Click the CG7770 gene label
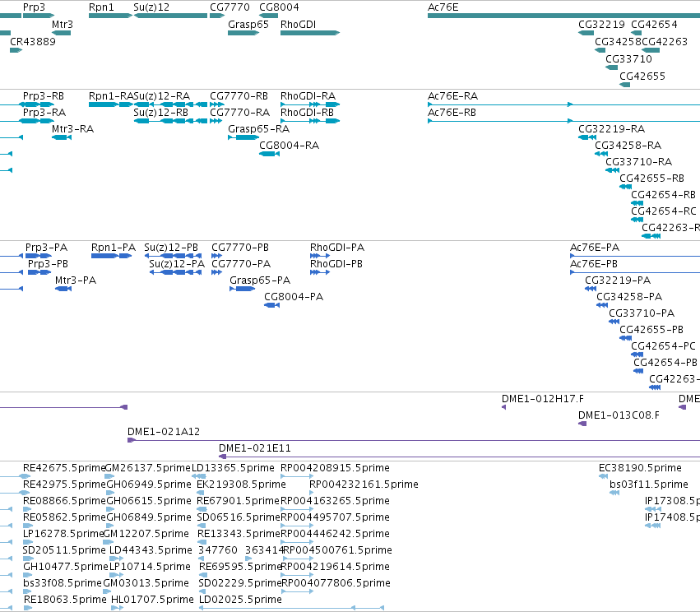 [229, 7]
